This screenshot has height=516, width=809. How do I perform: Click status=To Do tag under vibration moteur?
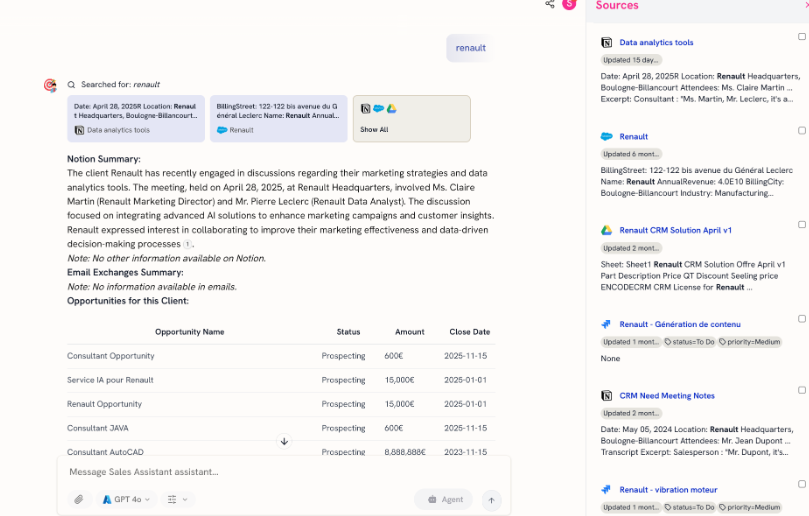[x=689, y=507]
